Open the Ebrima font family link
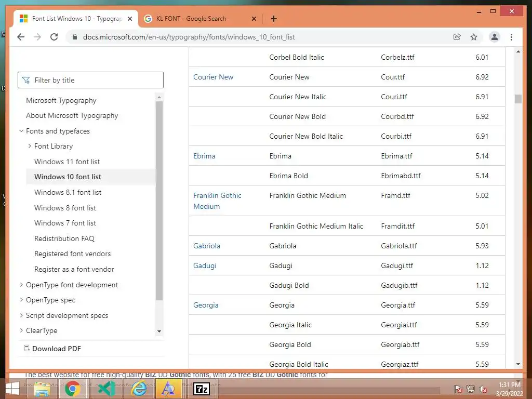The image size is (532, 399). pyautogui.click(x=204, y=156)
